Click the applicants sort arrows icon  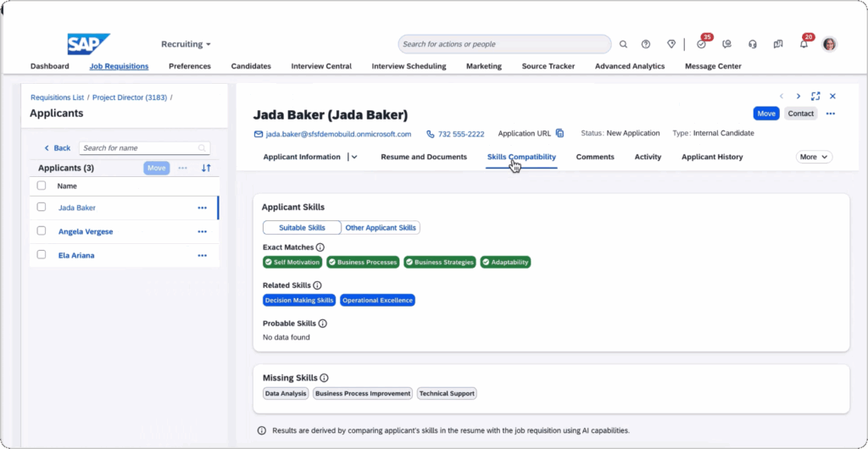pos(206,168)
